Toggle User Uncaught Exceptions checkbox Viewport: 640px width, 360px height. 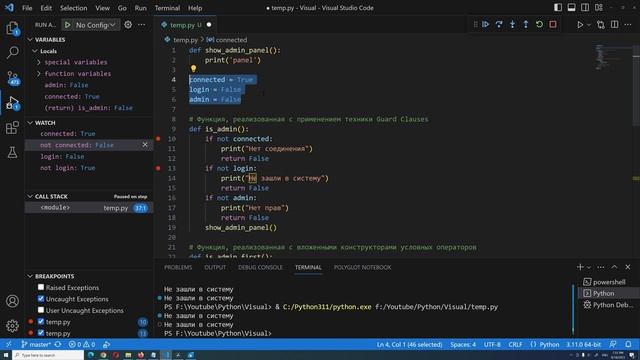(41, 310)
